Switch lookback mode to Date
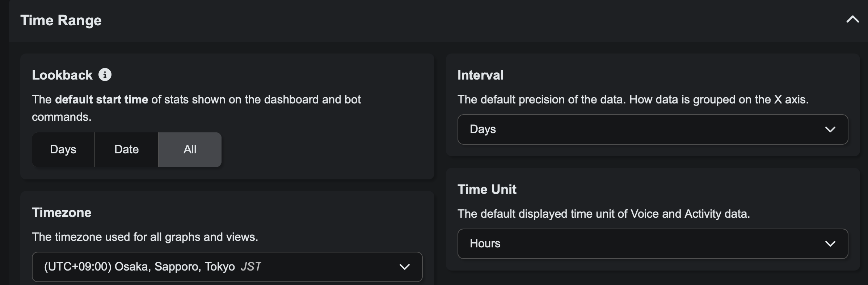Image resolution: width=868 pixels, height=285 pixels. (126, 149)
